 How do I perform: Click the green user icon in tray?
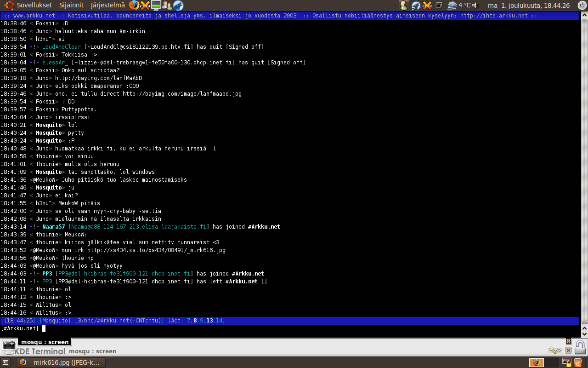pos(403,6)
